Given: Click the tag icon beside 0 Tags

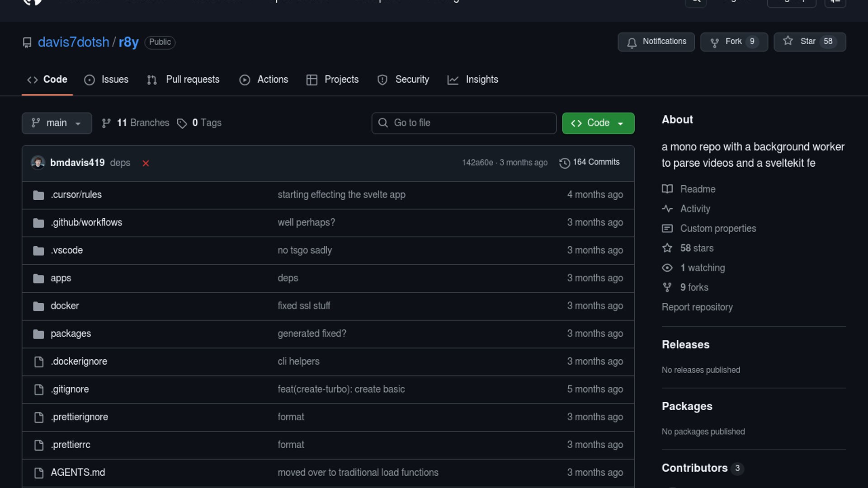Looking at the screenshot, I should coord(182,123).
